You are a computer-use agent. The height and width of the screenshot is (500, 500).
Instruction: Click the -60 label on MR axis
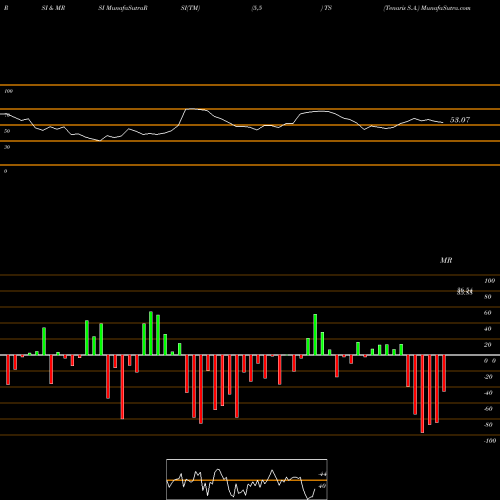coord(488,409)
